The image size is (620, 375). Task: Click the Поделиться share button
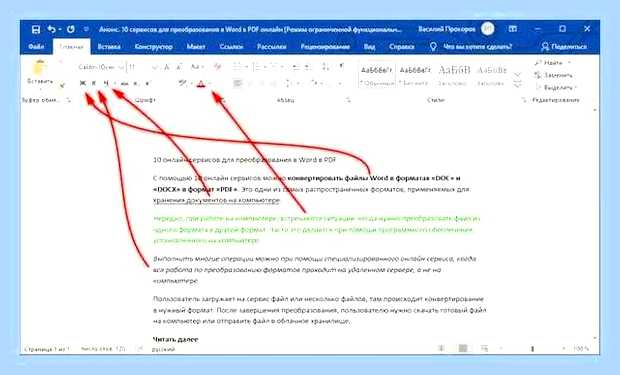tap(564, 47)
